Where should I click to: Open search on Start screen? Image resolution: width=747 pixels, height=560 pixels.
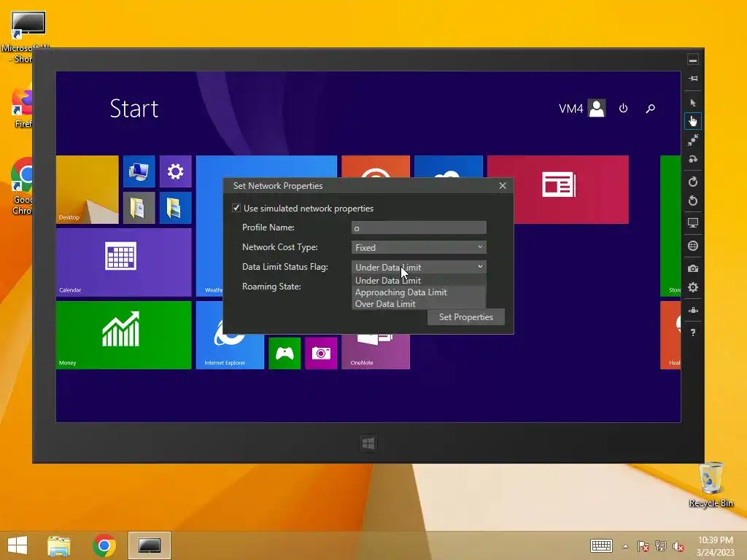(x=650, y=109)
